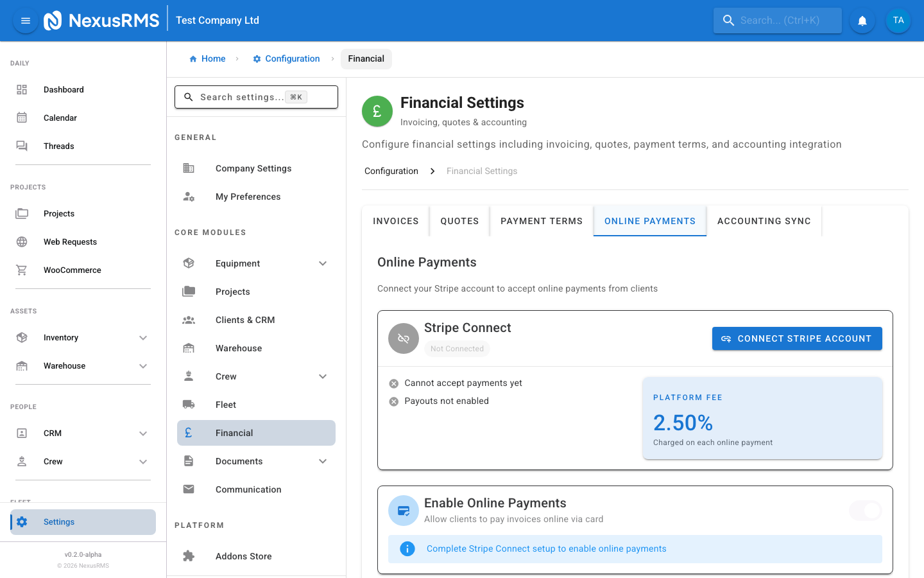Image resolution: width=924 pixels, height=578 pixels.
Task: Expand the Documents settings section
Action: 323,460
